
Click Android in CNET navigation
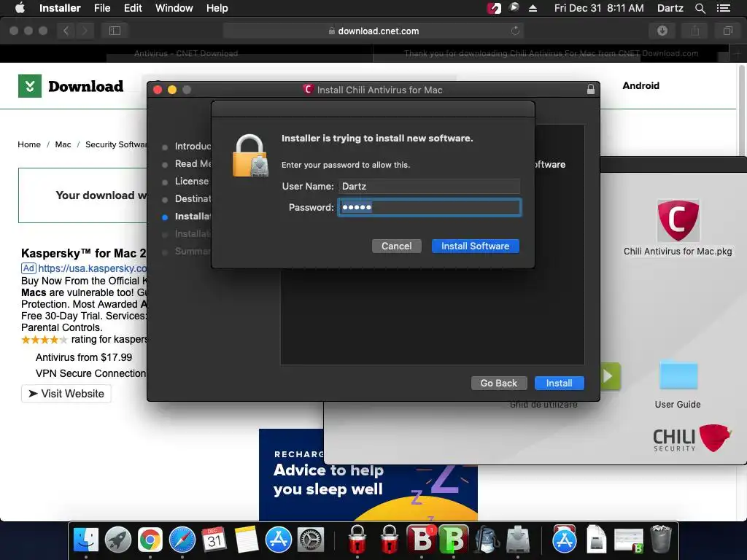coord(640,86)
